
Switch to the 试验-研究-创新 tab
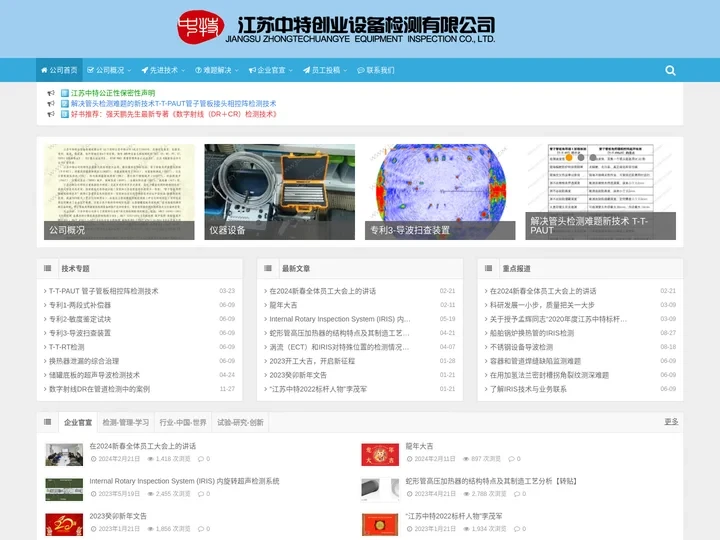pos(240,422)
